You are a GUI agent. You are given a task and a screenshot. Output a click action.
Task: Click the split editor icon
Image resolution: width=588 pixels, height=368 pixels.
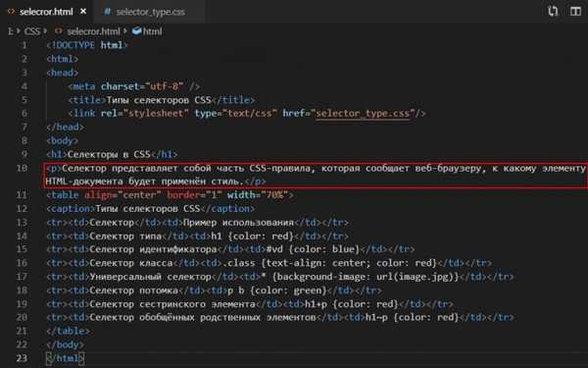pos(575,11)
